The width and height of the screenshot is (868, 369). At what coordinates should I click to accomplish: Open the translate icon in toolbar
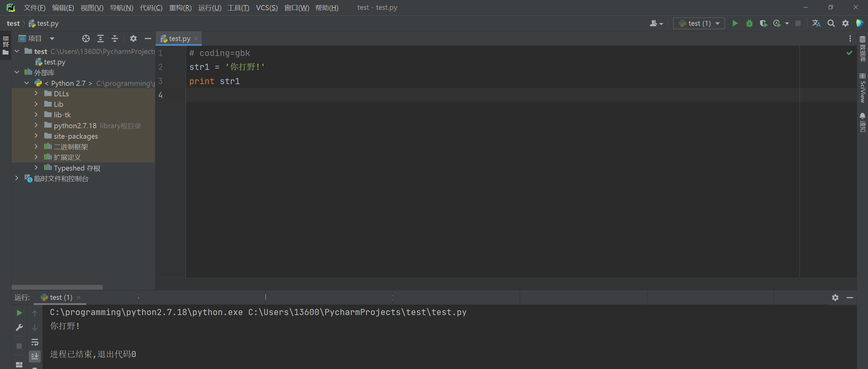(x=816, y=23)
